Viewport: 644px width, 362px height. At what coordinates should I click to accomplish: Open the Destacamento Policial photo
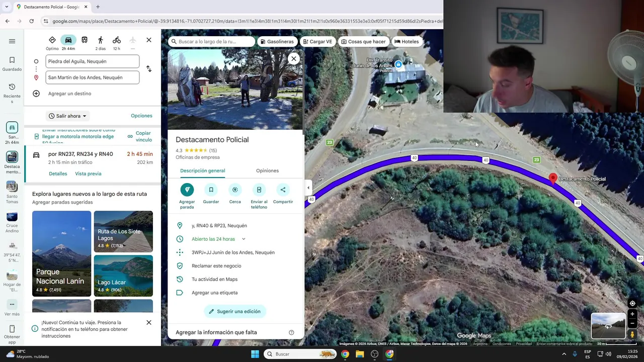click(x=235, y=89)
